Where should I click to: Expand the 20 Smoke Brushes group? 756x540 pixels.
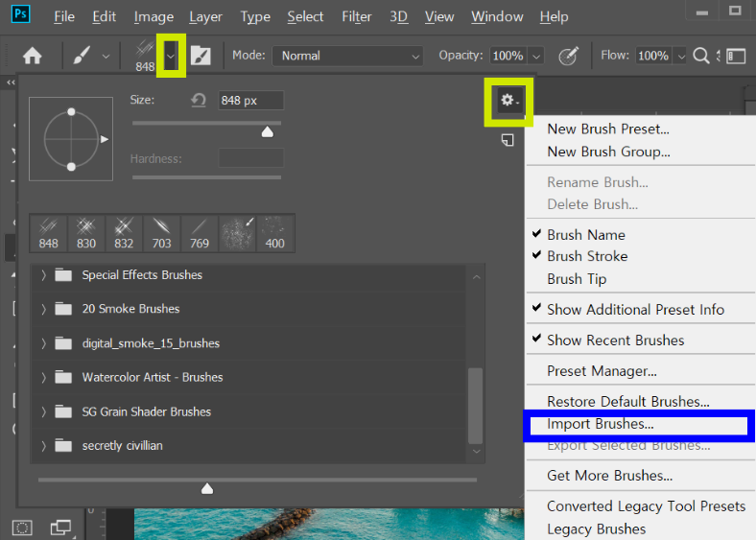pyautogui.click(x=43, y=309)
